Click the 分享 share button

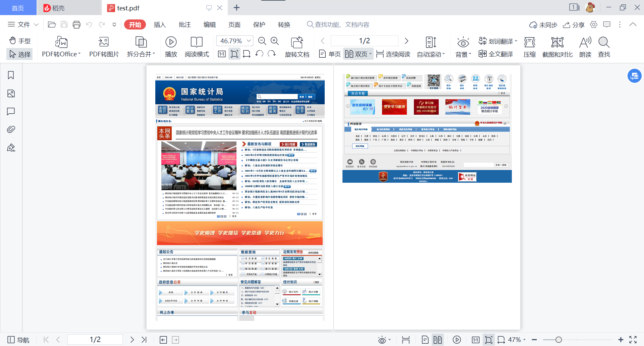click(574, 25)
